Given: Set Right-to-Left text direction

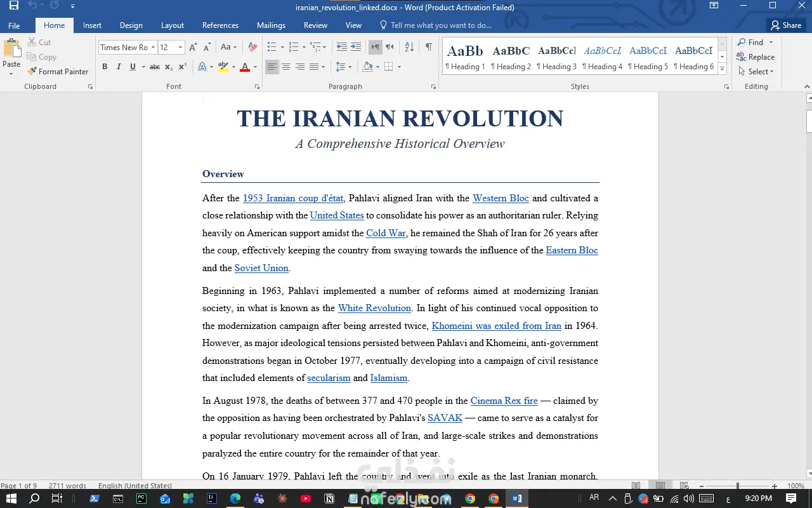Looking at the screenshot, I should (390, 48).
